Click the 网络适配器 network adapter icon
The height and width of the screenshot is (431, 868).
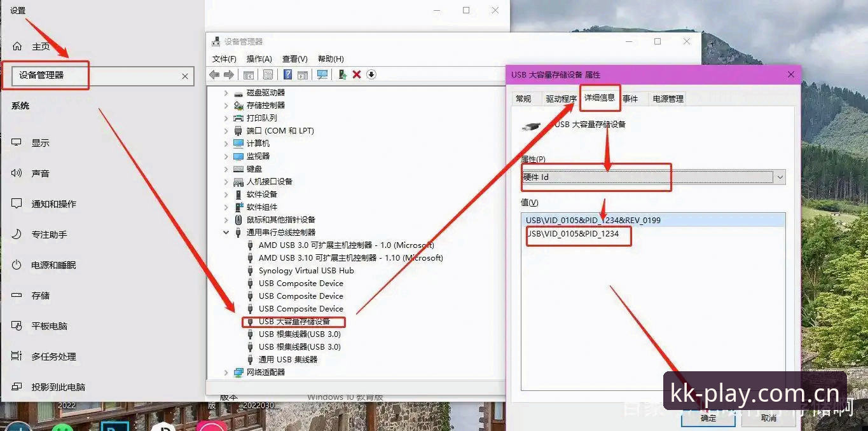click(x=238, y=373)
